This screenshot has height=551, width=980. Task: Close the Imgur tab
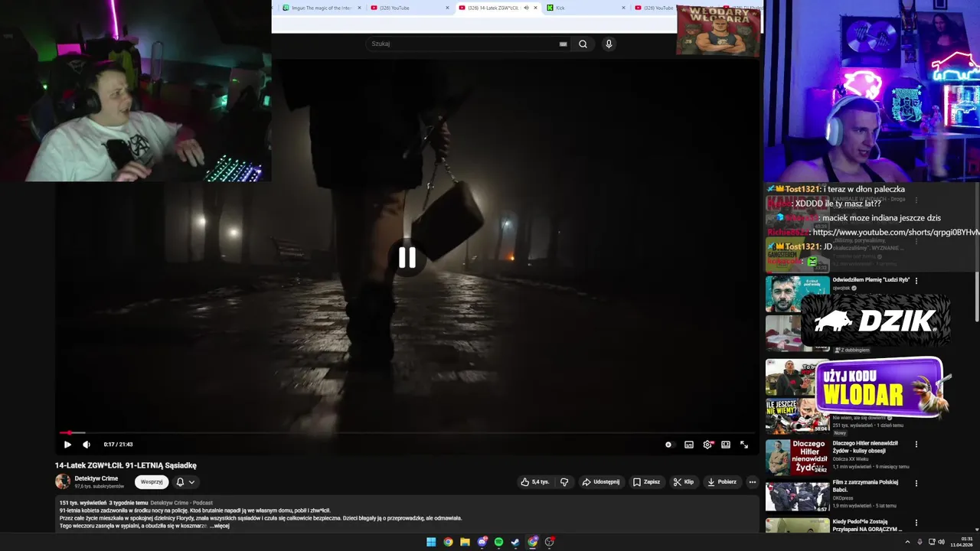tap(359, 8)
